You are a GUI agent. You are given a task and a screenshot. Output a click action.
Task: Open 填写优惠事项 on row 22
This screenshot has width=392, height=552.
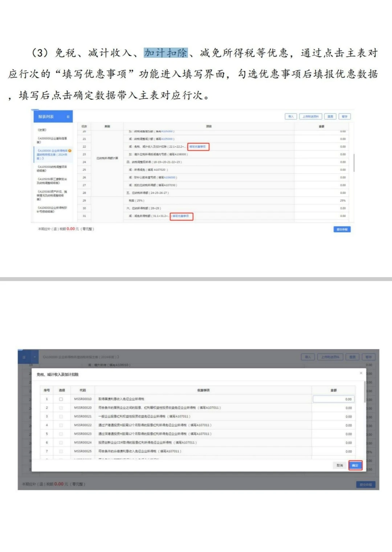[x=198, y=147]
